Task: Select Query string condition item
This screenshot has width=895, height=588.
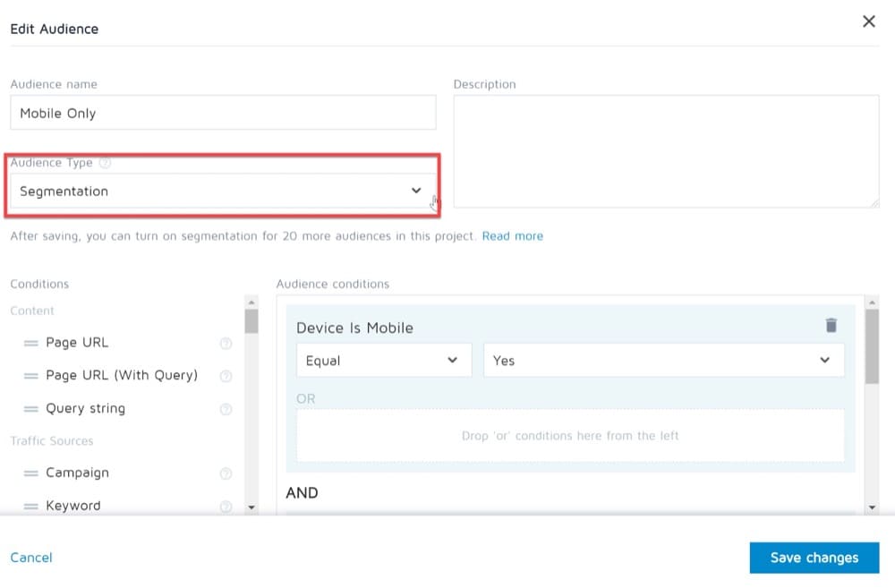Action: coord(85,409)
